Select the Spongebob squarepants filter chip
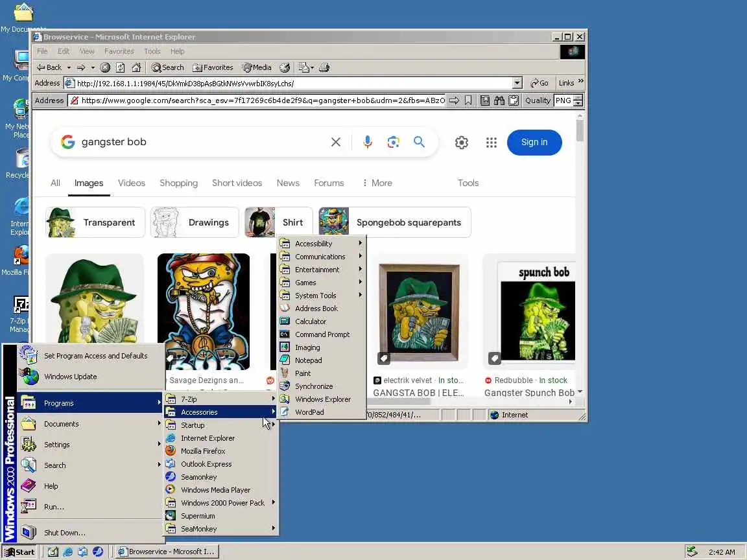747x560 pixels. pos(395,222)
